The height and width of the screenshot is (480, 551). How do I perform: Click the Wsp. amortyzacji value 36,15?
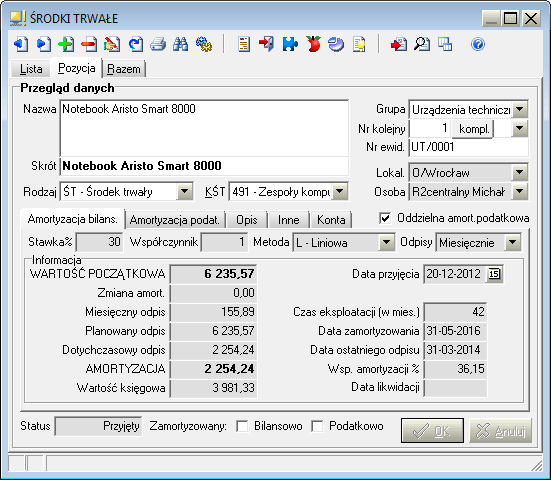455,369
